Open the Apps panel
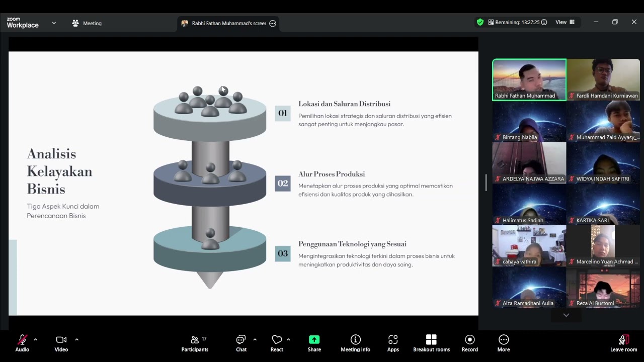644x362 pixels. pos(393,343)
